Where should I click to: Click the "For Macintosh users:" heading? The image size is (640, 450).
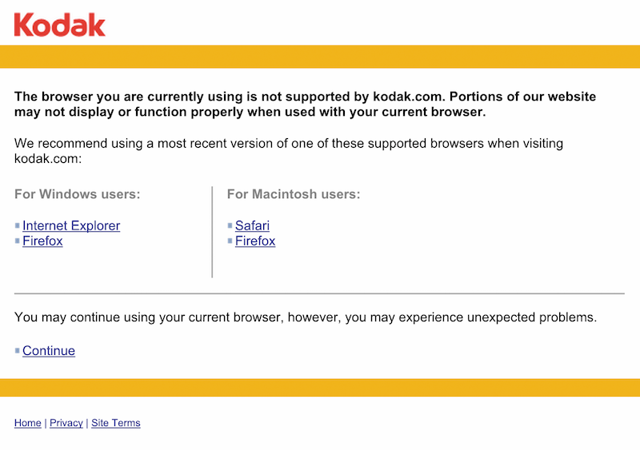click(294, 194)
